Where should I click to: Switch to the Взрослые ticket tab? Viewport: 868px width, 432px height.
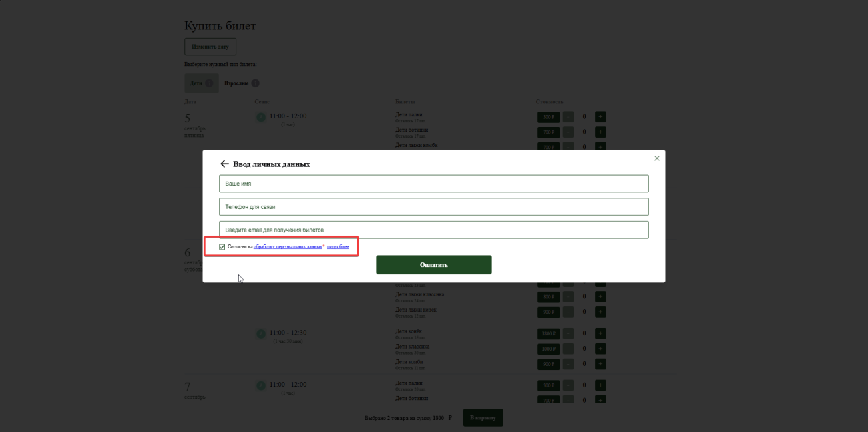pyautogui.click(x=236, y=83)
